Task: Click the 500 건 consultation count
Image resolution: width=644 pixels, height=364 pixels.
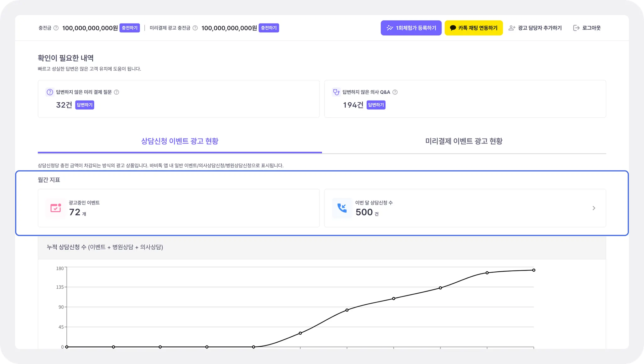Action: (x=367, y=212)
